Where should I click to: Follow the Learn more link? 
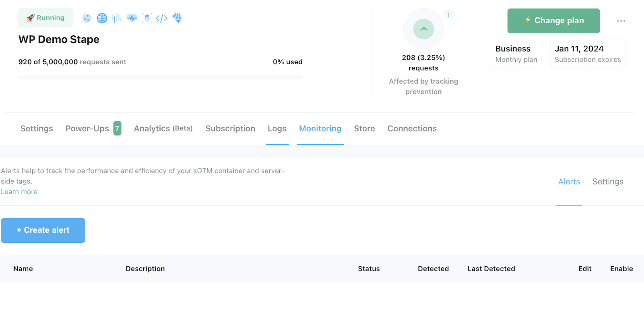point(19,192)
